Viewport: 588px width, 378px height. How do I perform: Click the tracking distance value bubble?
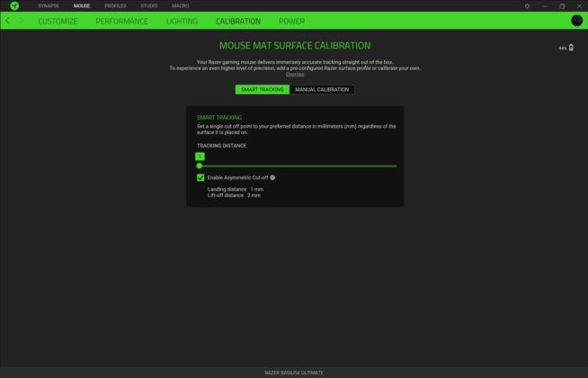click(200, 157)
